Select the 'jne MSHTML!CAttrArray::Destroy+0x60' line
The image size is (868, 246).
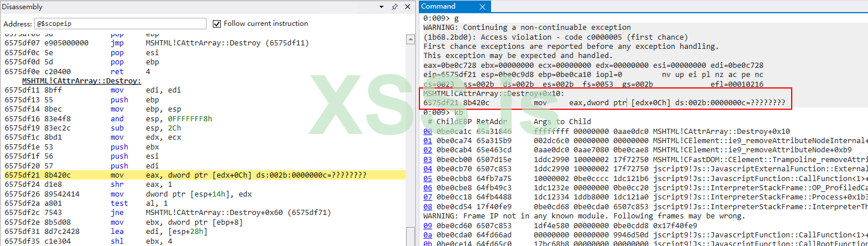[x=167, y=212]
